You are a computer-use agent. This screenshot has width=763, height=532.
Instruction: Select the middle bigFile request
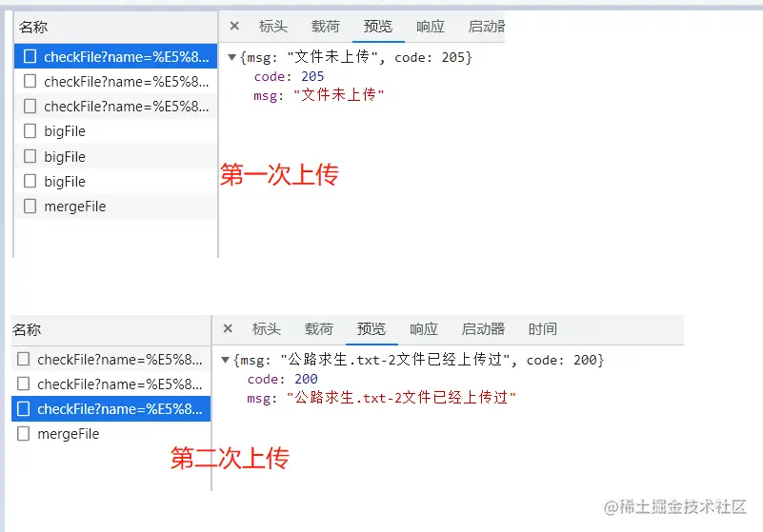(116, 156)
